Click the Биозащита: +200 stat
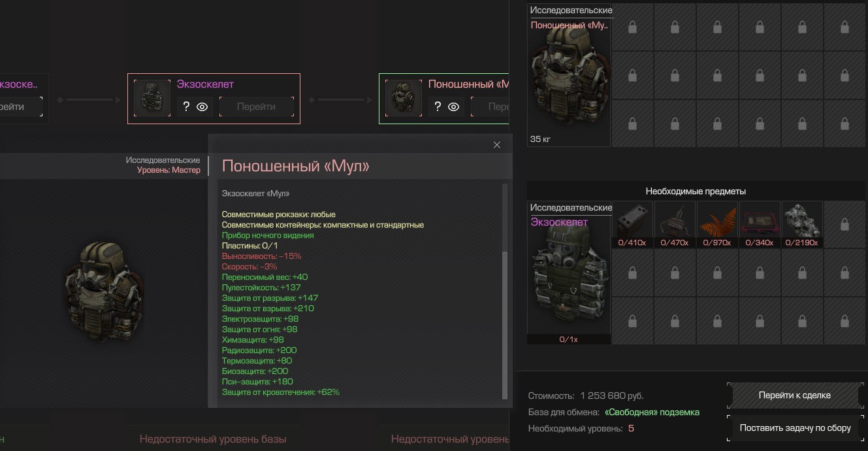Viewport: 868px width, 451px height. pyautogui.click(x=255, y=371)
